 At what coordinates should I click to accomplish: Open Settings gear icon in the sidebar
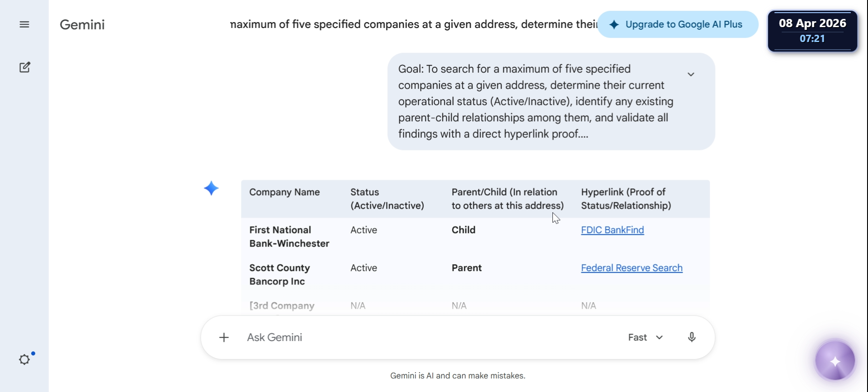(x=24, y=359)
